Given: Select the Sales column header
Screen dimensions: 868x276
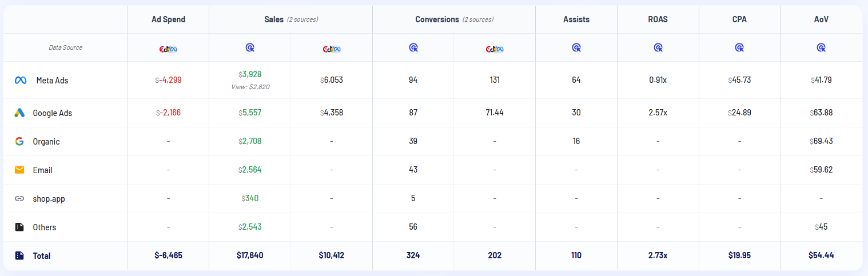Looking at the screenshot, I should [x=274, y=19].
